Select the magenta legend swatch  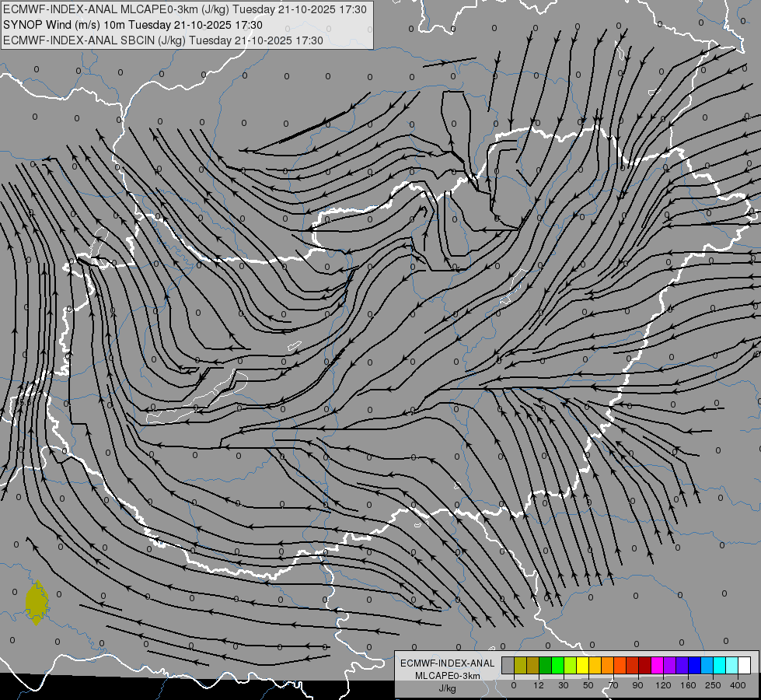(x=658, y=665)
